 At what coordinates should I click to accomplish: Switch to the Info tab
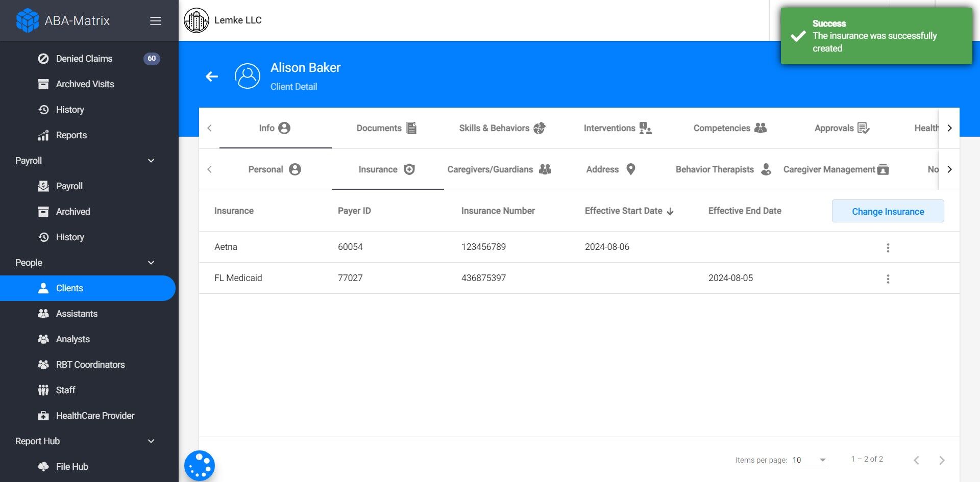coord(276,128)
